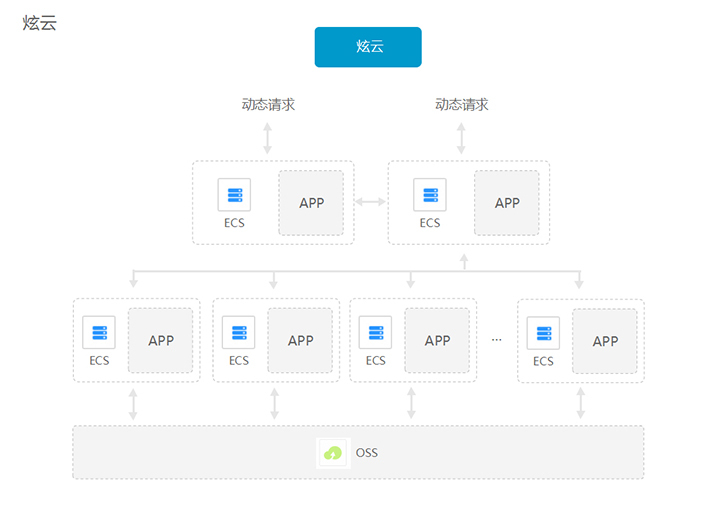Select APP box in third bottom-row group
The width and height of the screenshot is (718, 520).
tap(437, 341)
